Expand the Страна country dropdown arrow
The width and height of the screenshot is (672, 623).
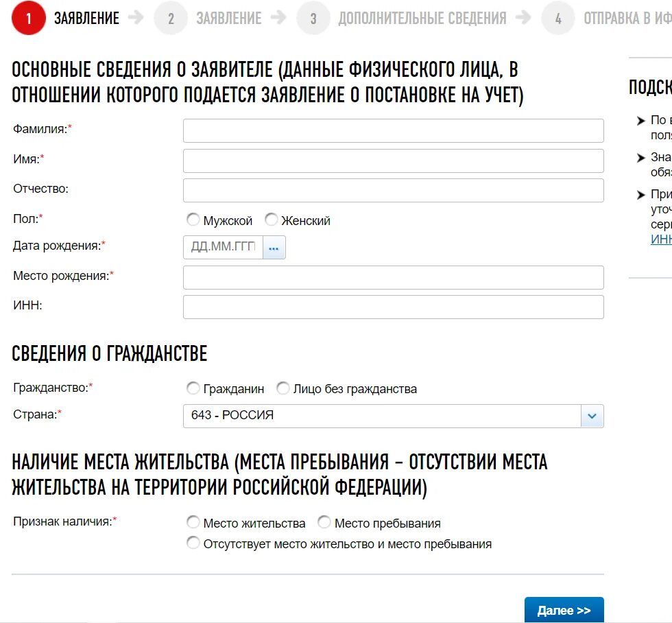click(592, 416)
